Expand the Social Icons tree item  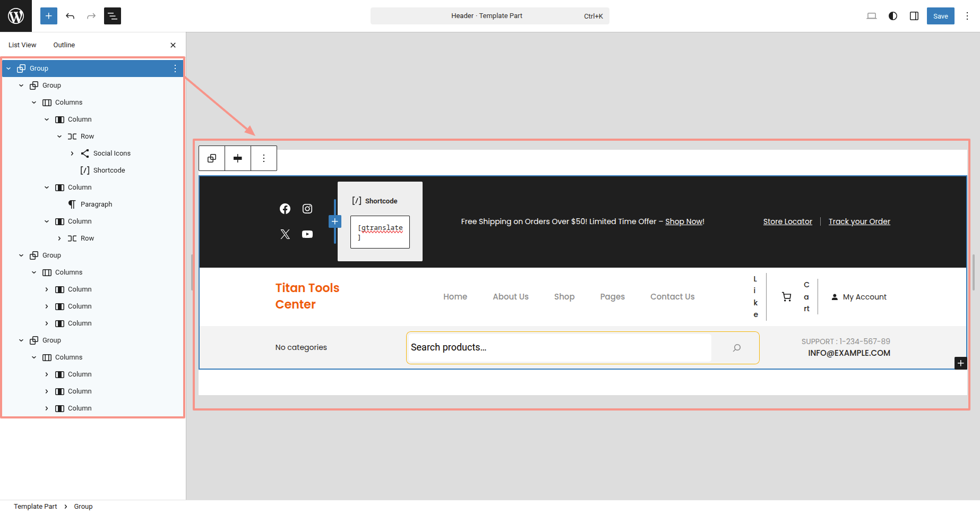tap(72, 153)
